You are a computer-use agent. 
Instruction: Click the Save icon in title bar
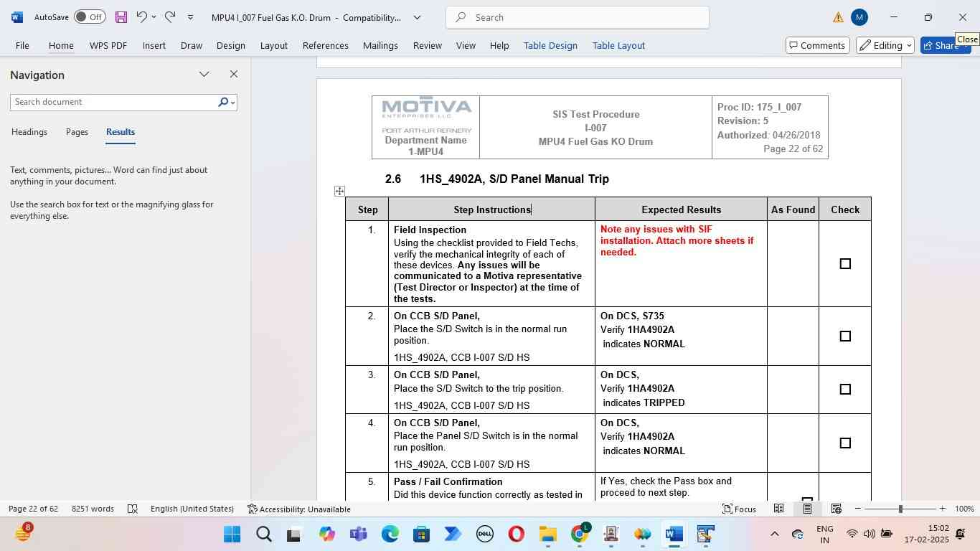(x=121, y=17)
